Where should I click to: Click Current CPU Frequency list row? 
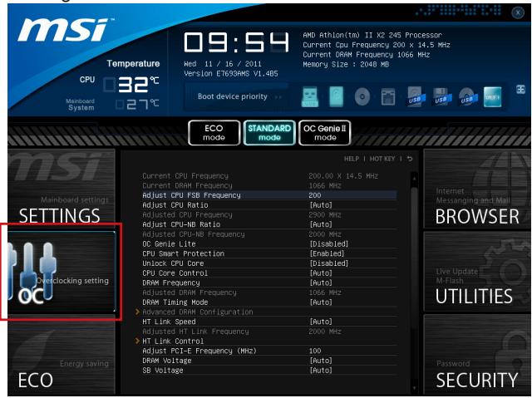[268, 176]
